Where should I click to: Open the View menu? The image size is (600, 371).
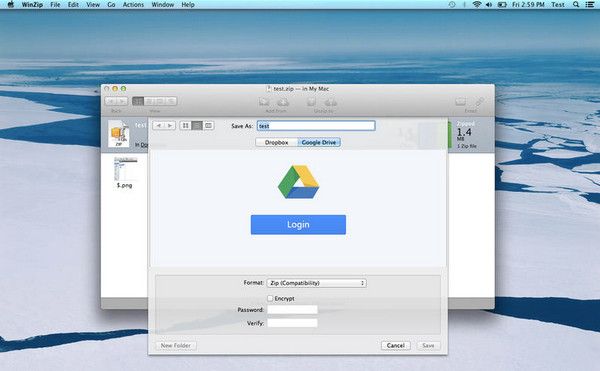click(93, 5)
